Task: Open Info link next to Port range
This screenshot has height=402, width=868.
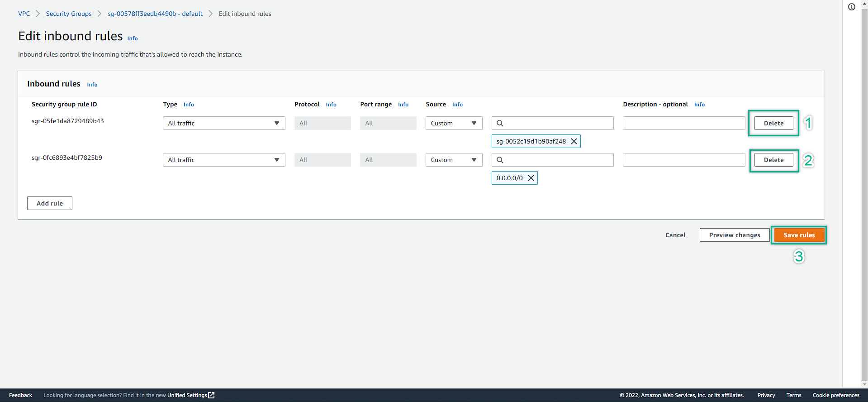Action: [x=403, y=105]
